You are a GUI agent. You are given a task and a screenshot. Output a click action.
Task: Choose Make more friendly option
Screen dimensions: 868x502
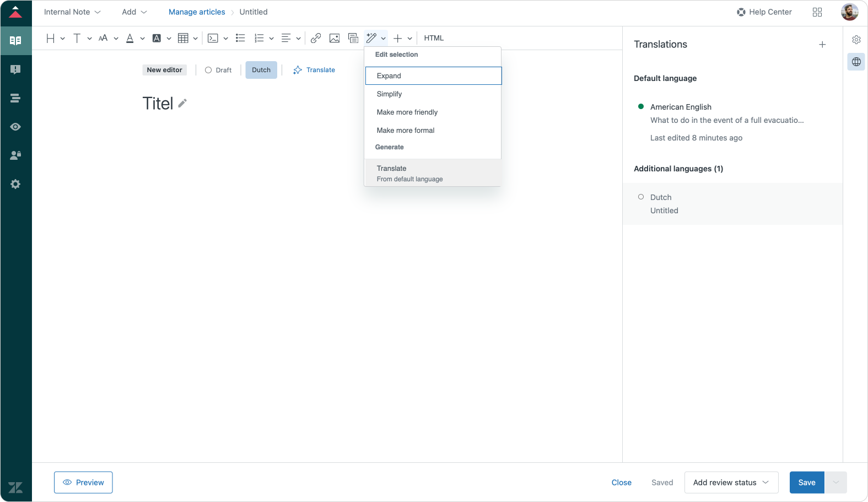tap(433, 112)
